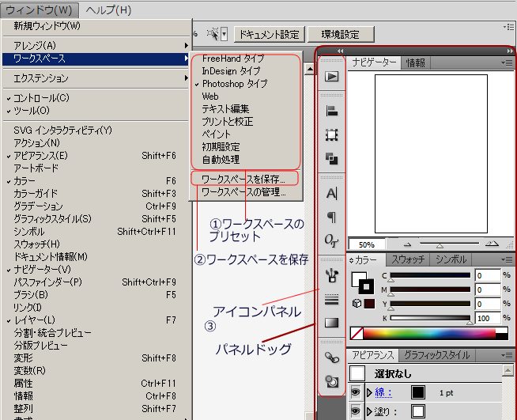This screenshot has width=517, height=420.
Task: Open the Character panel icon
Action: (331, 193)
